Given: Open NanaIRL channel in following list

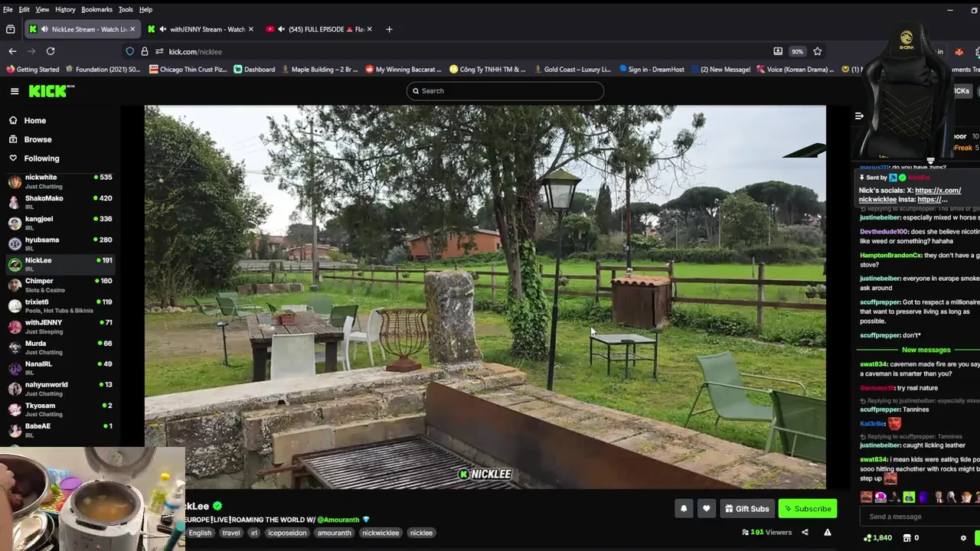Looking at the screenshot, I should (60, 367).
